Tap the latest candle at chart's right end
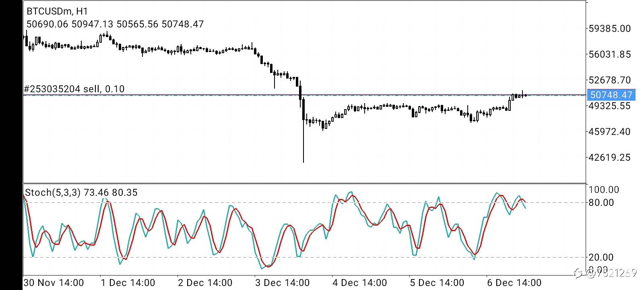 click(x=525, y=95)
